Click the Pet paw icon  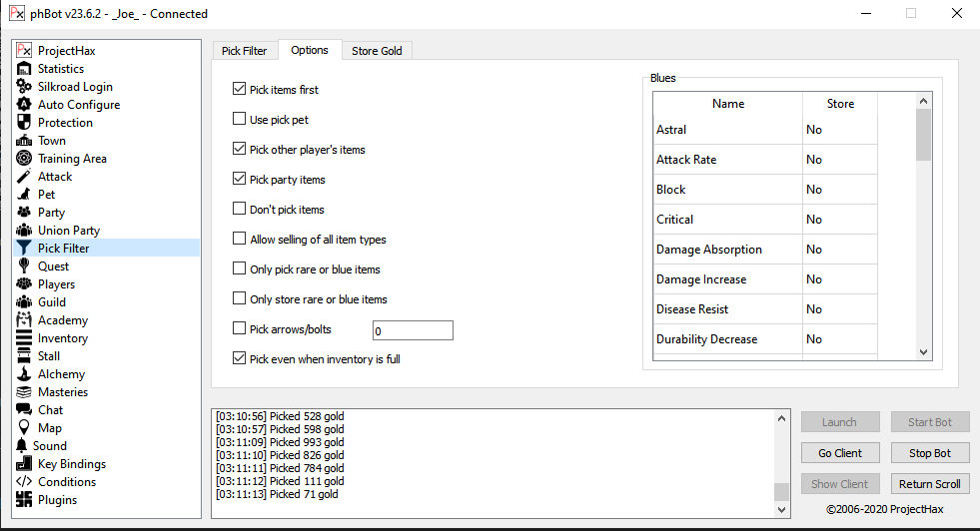coord(24,195)
